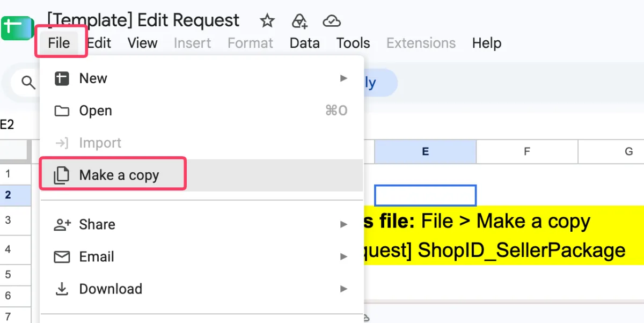Open the View menu
This screenshot has height=323, width=644.
(x=142, y=43)
